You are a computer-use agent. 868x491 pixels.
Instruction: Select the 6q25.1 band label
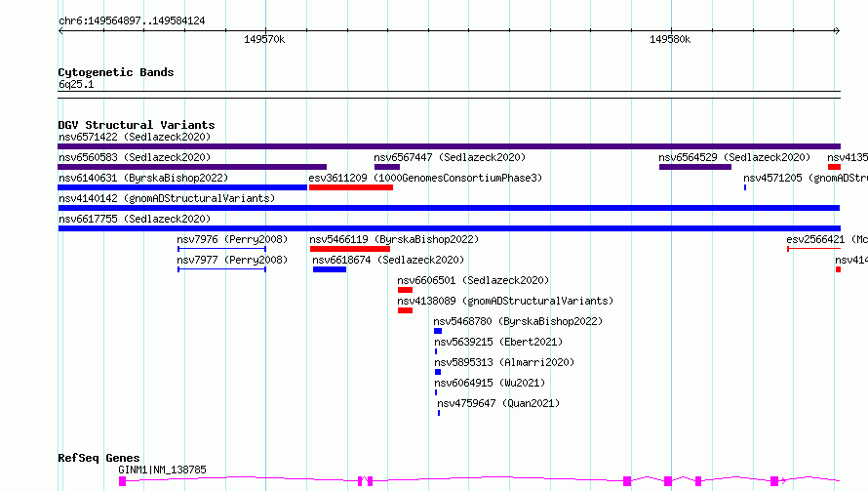pyautogui.click(x=76, y=84)
